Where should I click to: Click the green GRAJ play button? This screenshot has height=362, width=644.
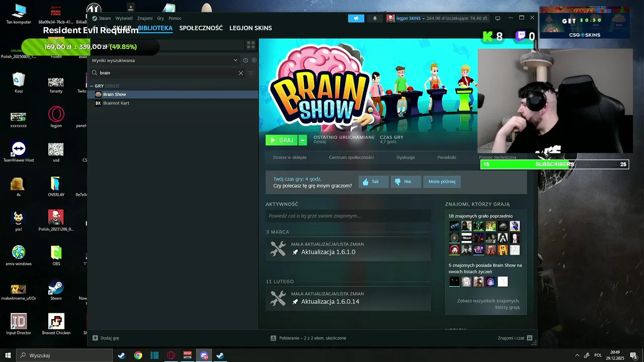coord(282,140)
